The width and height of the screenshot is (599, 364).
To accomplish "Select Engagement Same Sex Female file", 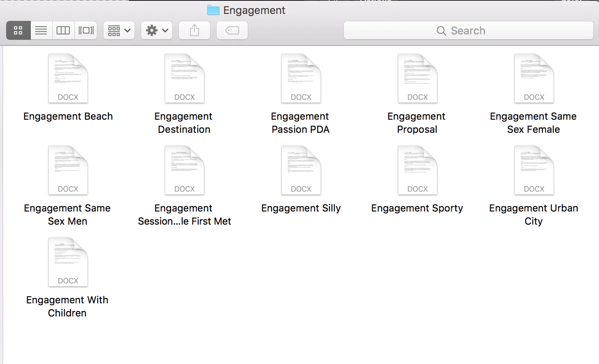I will (x=534, y=78).
